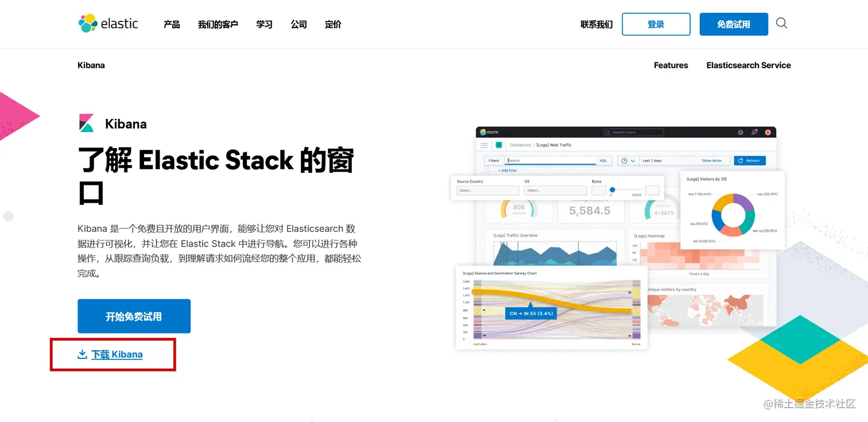Open the 产品 menu

[172, 24]
